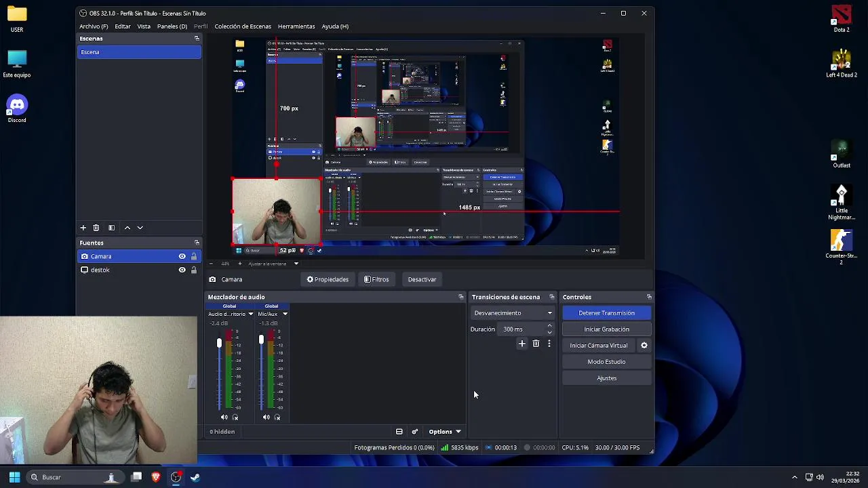Screen dimensions: 868x488
Task: Zoom in the preview with plus icon
Action: 239,264
